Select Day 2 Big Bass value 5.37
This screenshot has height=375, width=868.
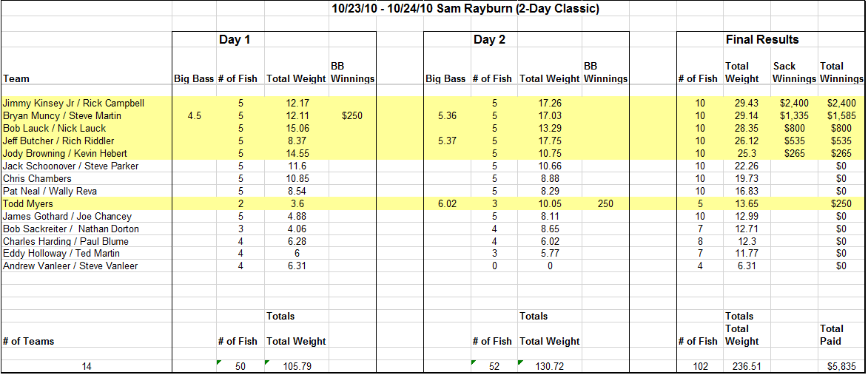[x=447, y=141]
